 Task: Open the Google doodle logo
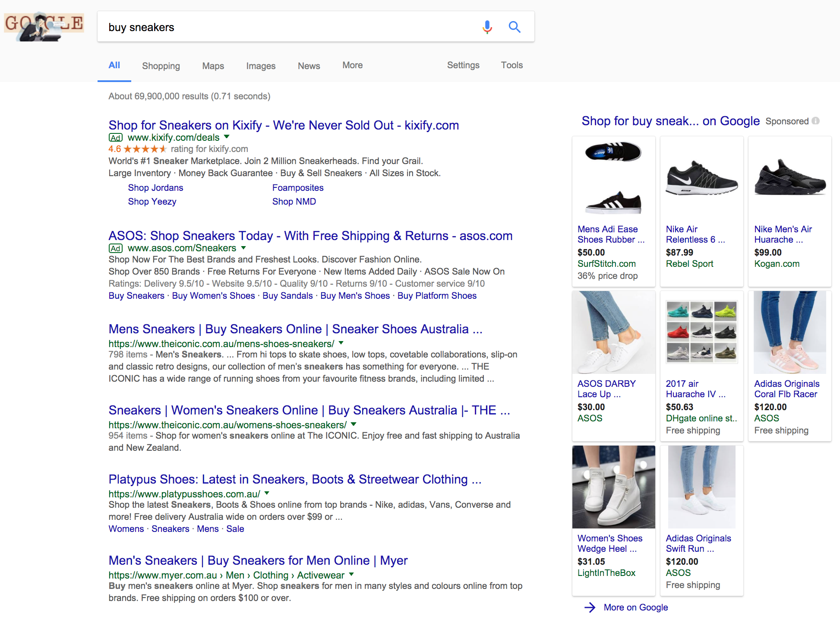click(x=44, y=26)
